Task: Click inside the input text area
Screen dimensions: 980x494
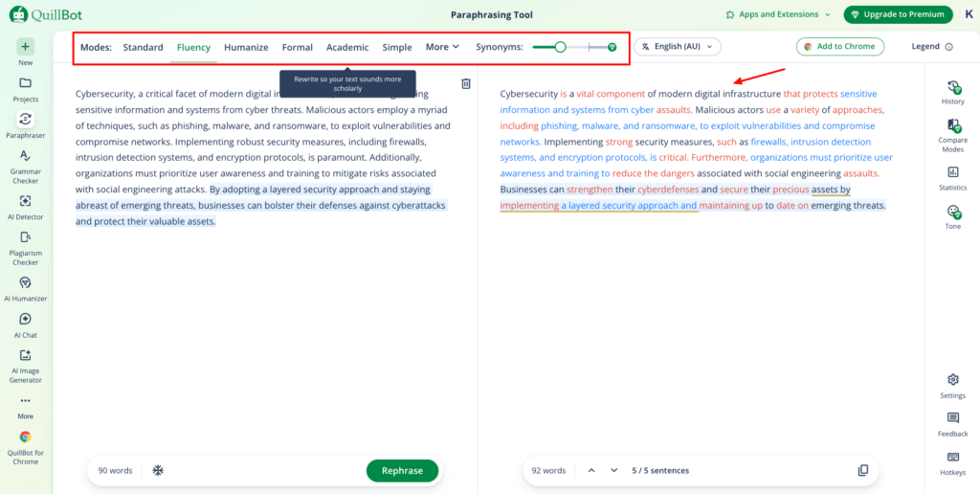Action: 263,158
